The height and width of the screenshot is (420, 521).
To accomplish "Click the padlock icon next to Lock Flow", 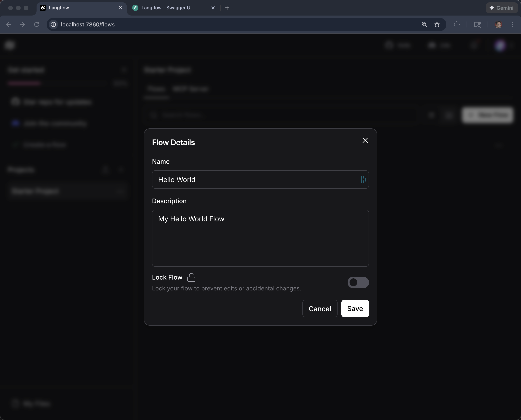I will (191, 277).
